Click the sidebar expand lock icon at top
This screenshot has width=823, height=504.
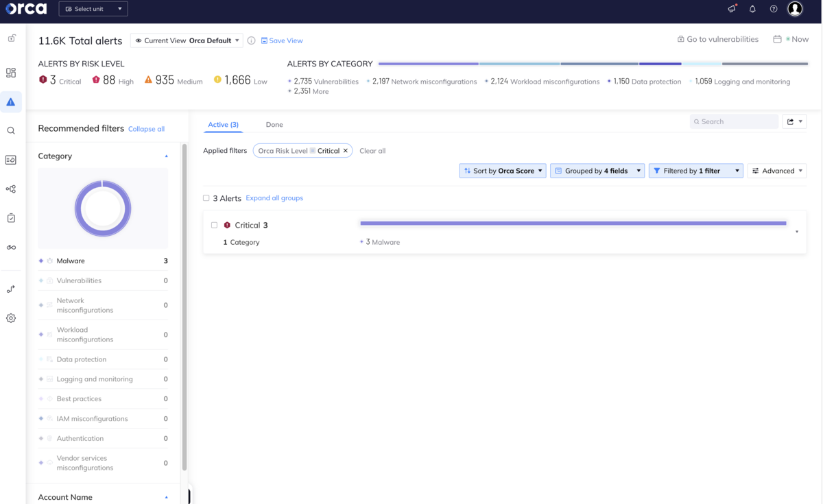(x=12, y=38)
